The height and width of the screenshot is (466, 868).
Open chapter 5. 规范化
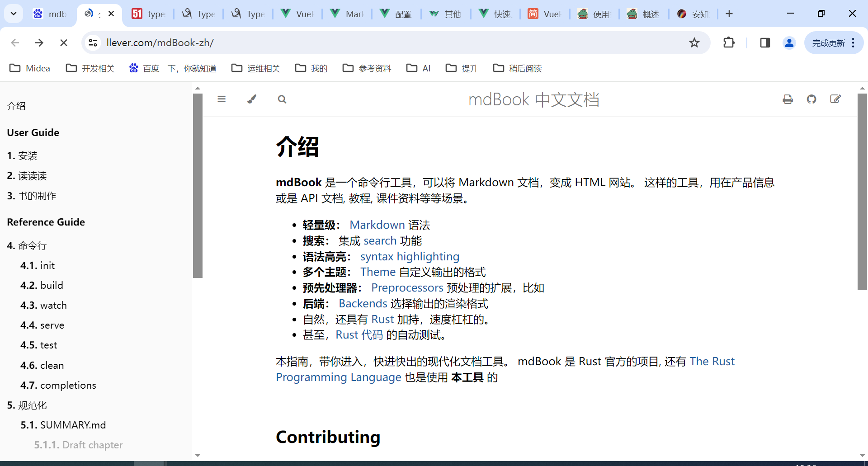coord(27,405)
